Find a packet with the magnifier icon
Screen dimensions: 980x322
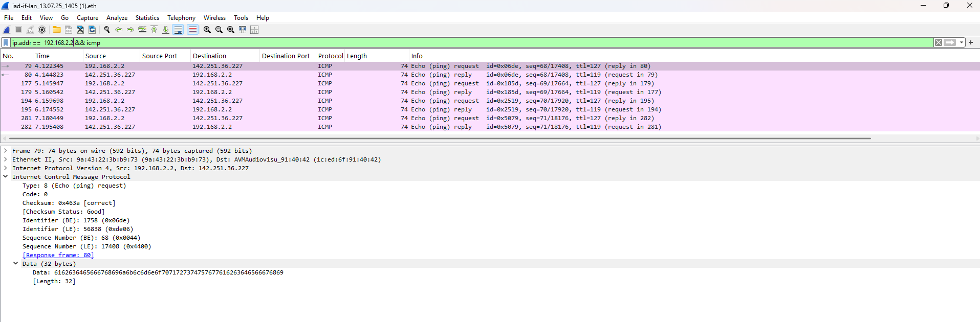pos(107,30)
